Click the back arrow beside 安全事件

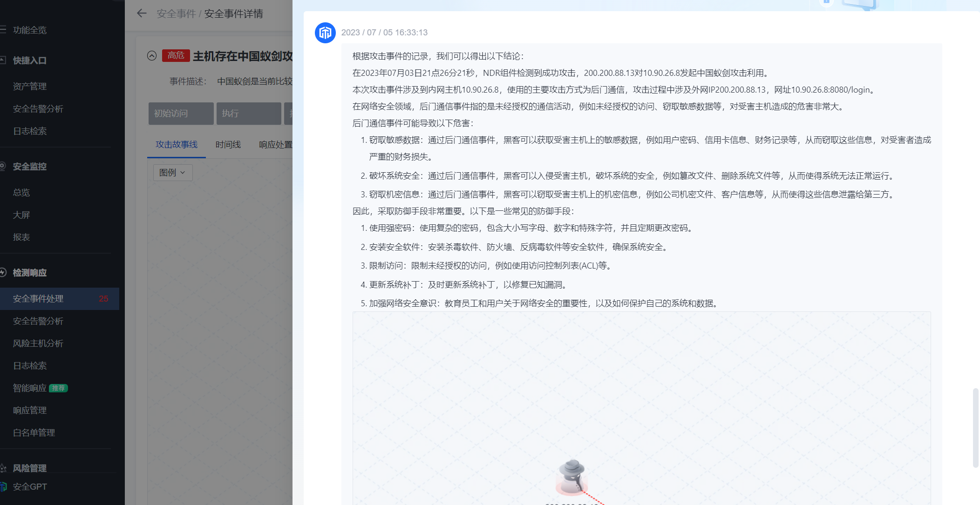click(x=142, y=13)
